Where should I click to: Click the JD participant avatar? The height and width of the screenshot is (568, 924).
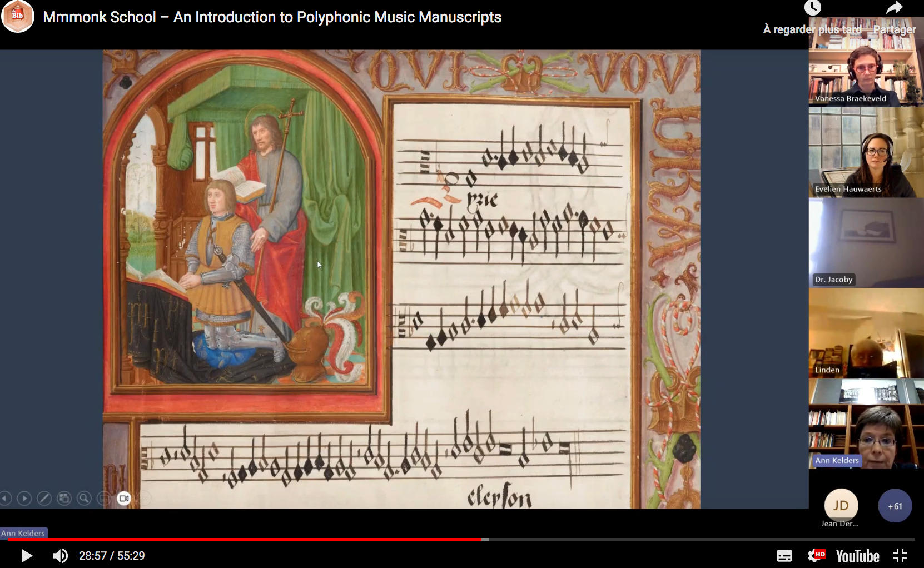[x=841, y=505]
